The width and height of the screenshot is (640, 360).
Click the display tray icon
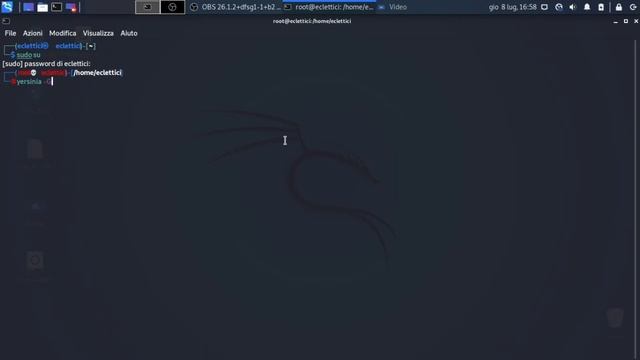(544, 7)
